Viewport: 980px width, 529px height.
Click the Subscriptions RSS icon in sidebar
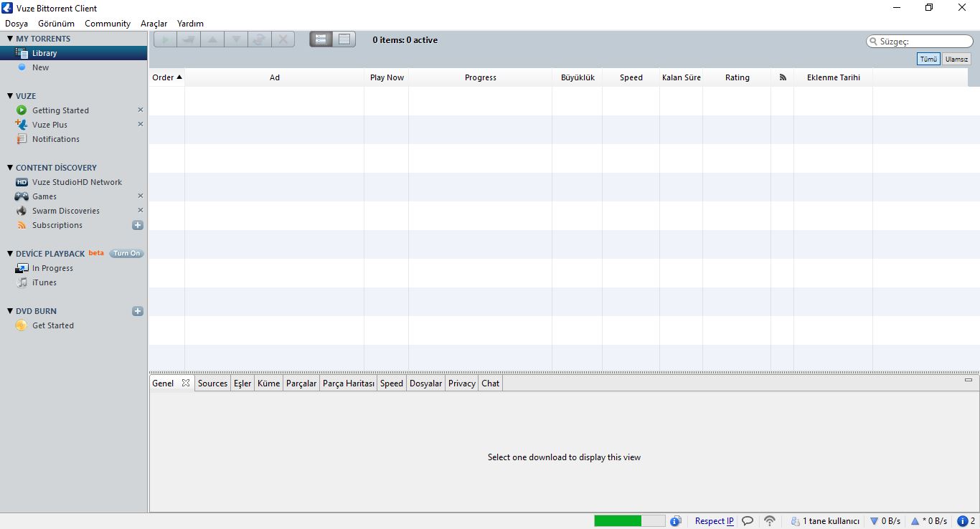[x=22, y=225]
